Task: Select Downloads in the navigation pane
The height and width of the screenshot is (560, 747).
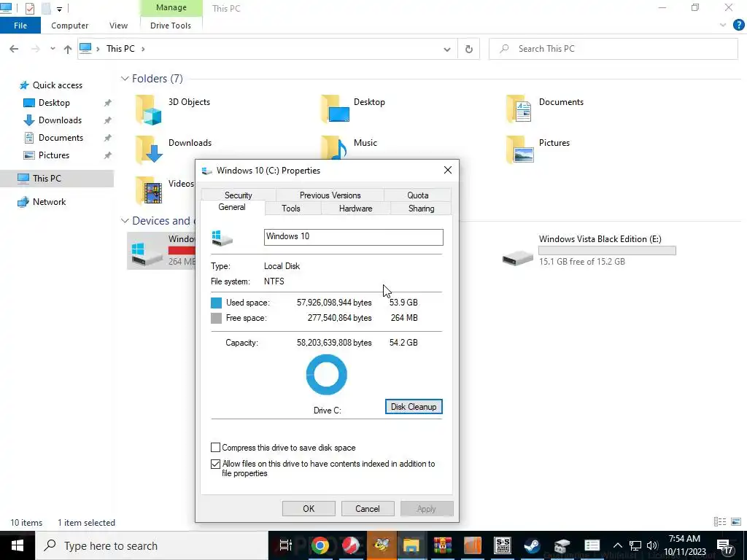Action: coord(60,120)
